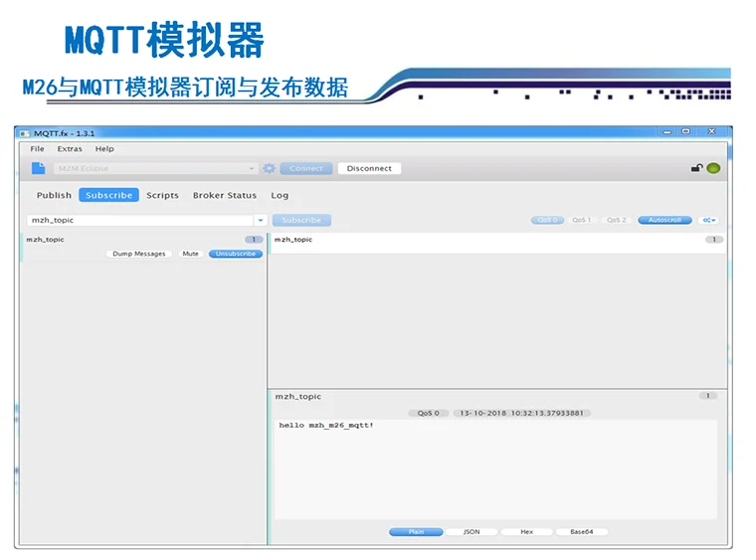756x560 pixels.
Task: Open the File menu
Action: coord(37,149)
